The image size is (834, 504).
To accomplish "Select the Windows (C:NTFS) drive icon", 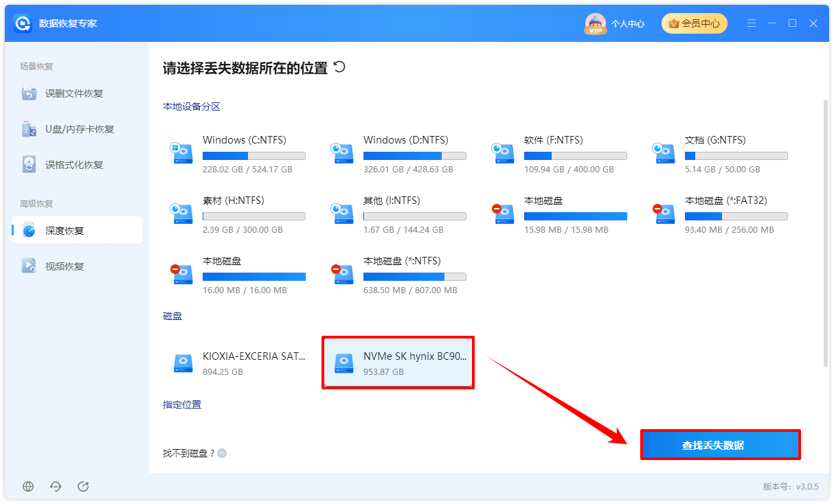I will (x=182, y=153).
